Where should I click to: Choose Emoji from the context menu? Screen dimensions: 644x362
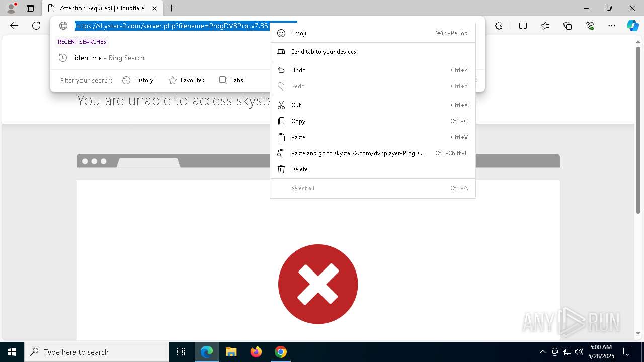(x=373, y=33)
